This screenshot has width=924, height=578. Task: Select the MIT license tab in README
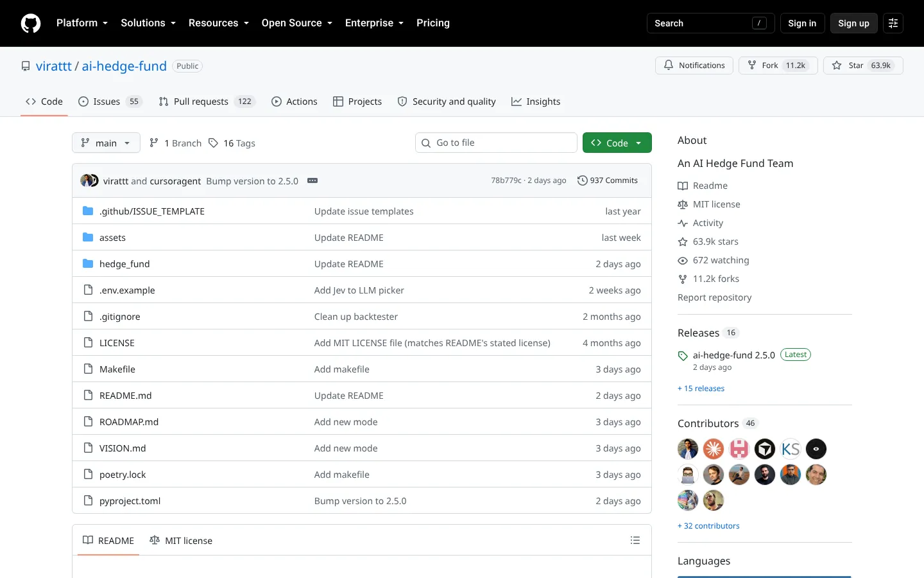181,540
